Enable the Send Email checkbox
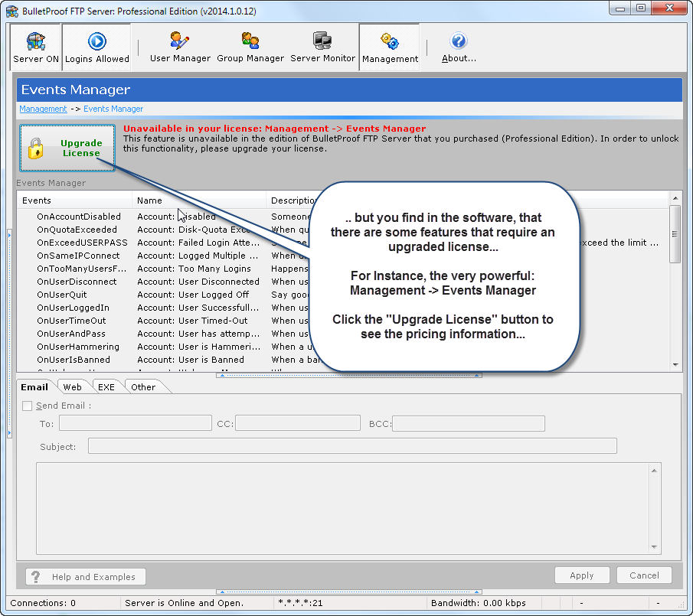This screenshot has height=616, width=693. [28, 406]
